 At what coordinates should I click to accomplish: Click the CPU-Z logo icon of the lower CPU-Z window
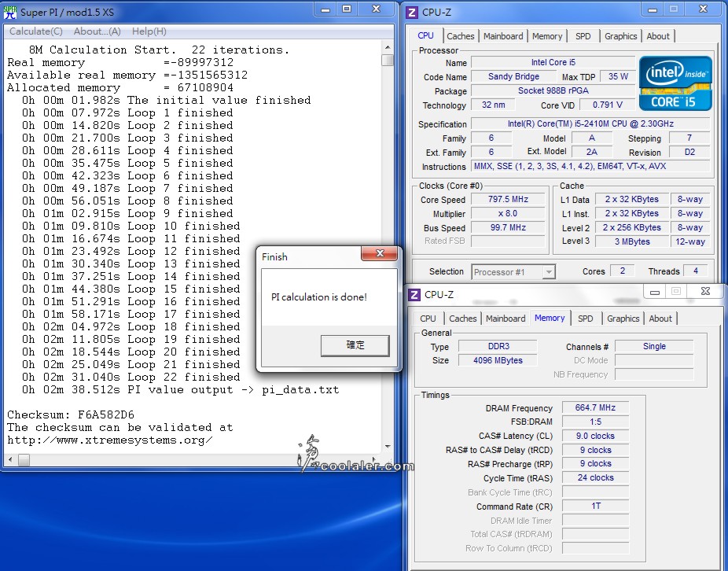[x=414, y=295]
